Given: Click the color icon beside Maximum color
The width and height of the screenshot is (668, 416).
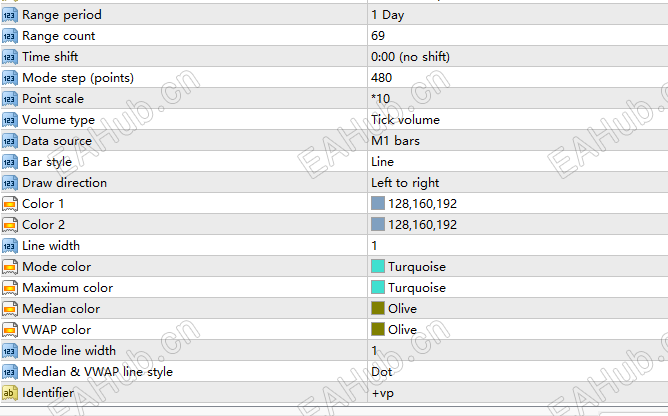Looking at the screenshot, I should [10, 288].
